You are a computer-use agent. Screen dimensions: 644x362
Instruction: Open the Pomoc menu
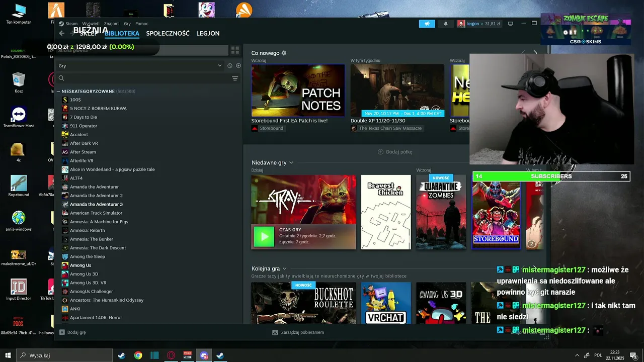point(142,24)
